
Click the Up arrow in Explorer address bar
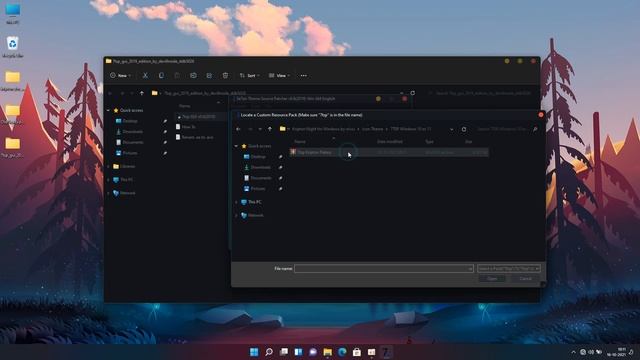pos(142,93)
